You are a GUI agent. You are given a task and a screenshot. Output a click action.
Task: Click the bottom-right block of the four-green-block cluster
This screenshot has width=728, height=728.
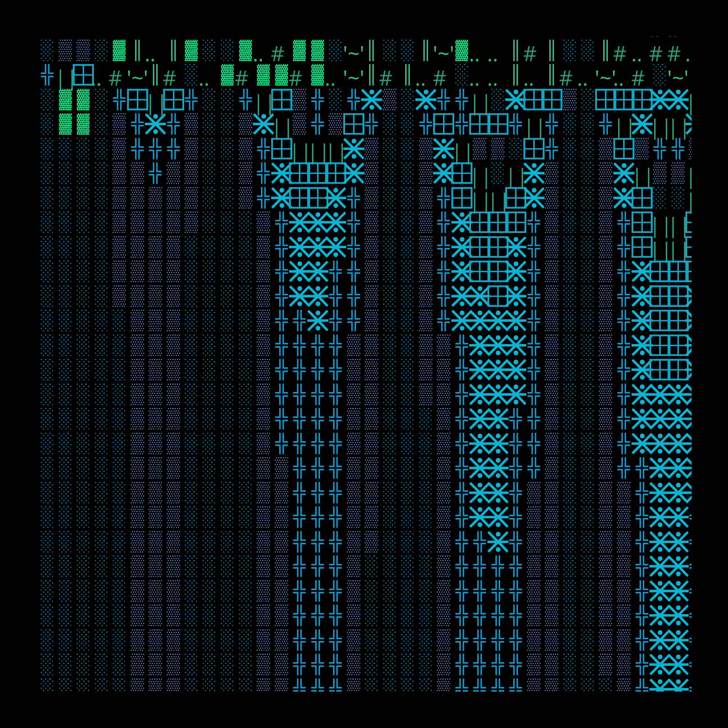[83, 124]
